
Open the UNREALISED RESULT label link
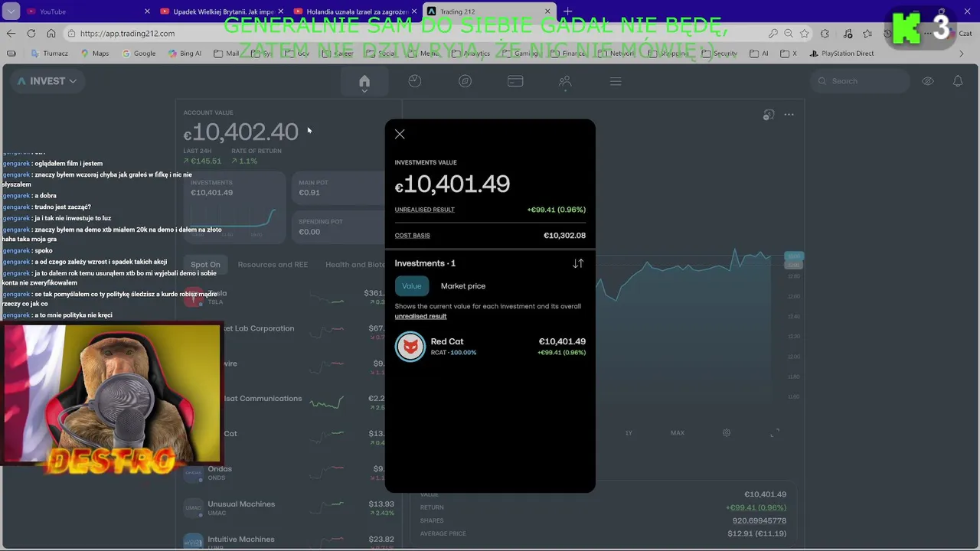[x=425, y=210]
